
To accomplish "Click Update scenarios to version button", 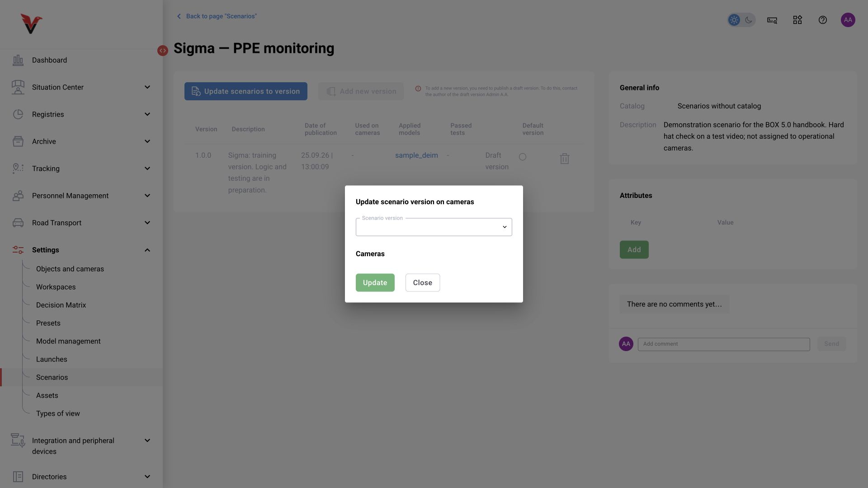I will (246, 91).
